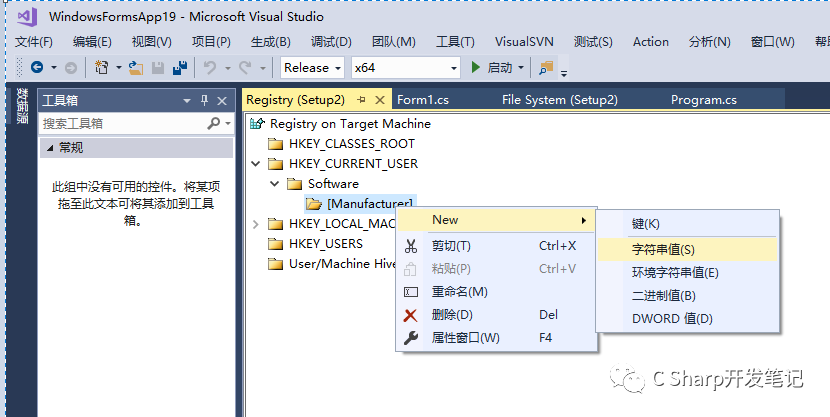This screenshot has height=417, width=830.
Task: Click the Rename icon in context menu
Action: (x=411, y=292)
